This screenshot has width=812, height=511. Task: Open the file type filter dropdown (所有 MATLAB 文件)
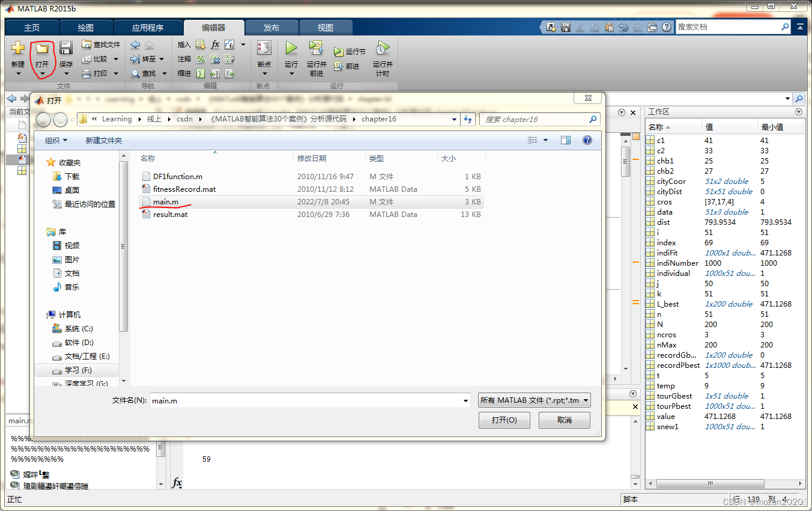click(x=534, y=400)
